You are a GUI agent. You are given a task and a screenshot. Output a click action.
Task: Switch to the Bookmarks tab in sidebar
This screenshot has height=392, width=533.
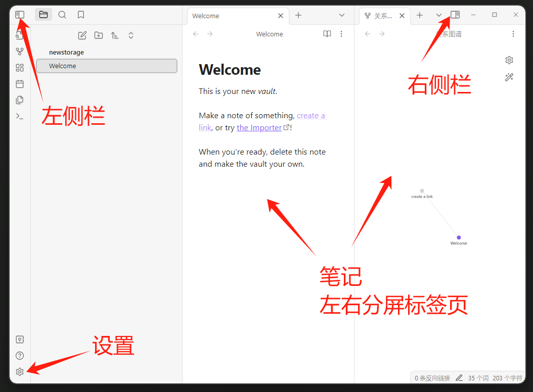pyautogui.click(x=81, y=15)
